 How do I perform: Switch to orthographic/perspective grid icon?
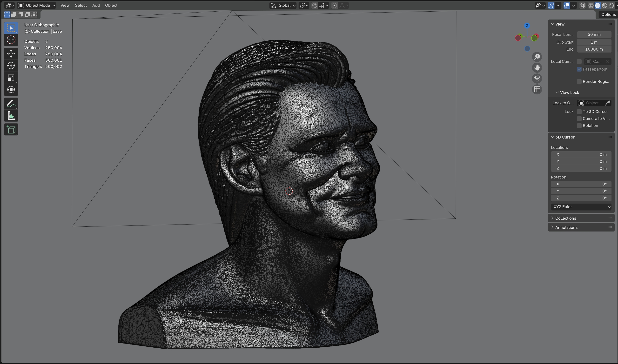pyautogui.click(x=537, y=90)
